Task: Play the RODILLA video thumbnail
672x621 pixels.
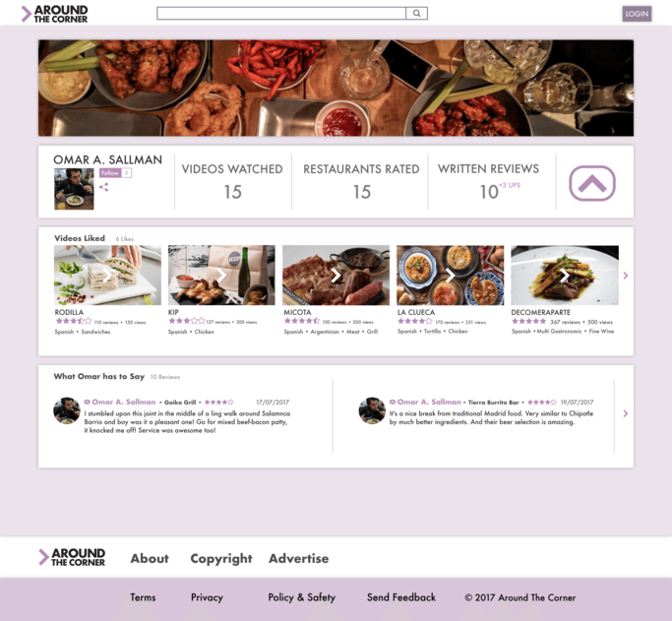Action: pos(107,276)
